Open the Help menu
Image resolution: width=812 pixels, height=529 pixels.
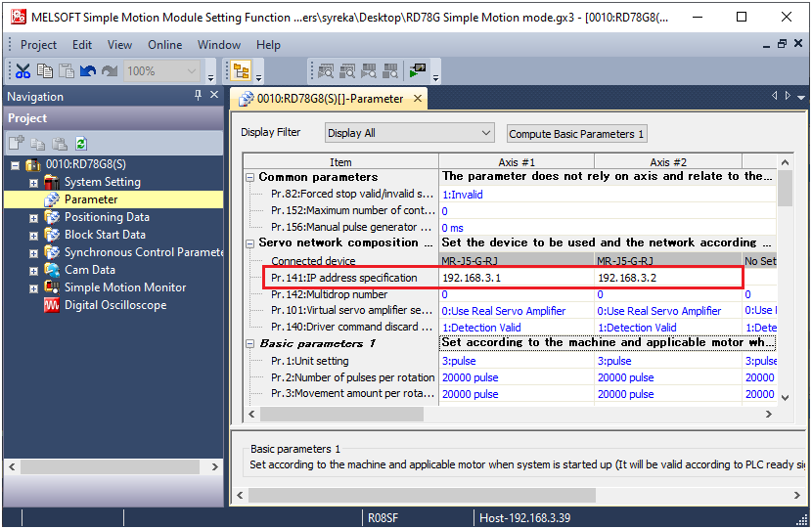click(x=268, y=45)
